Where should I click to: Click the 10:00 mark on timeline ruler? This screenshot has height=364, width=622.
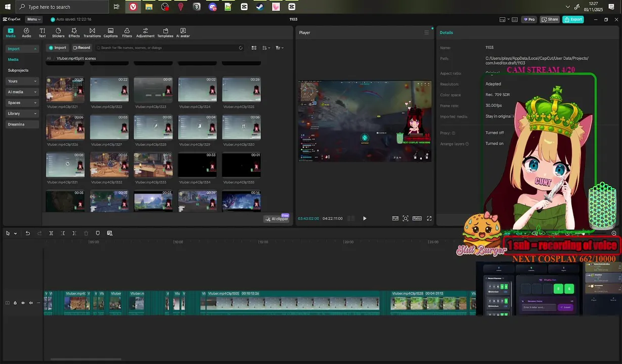point(178,242)
